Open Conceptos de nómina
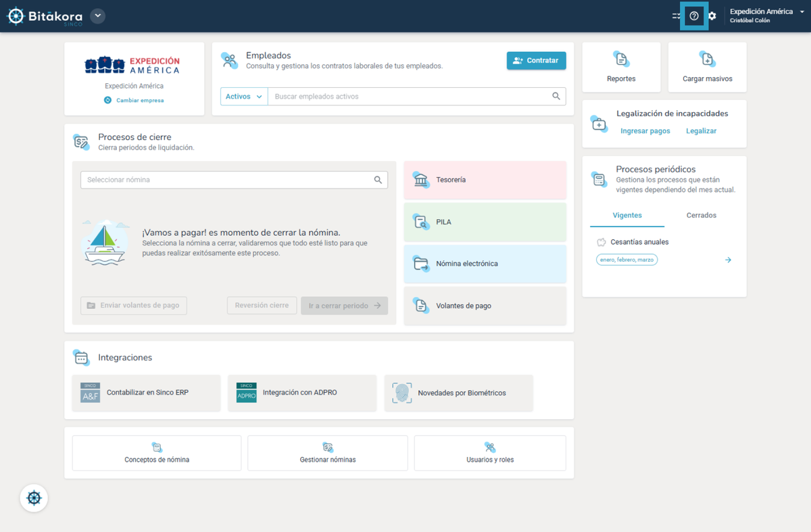Image resolution: width=811 pixels, height=532 pixels. click(x=157, y=453)
